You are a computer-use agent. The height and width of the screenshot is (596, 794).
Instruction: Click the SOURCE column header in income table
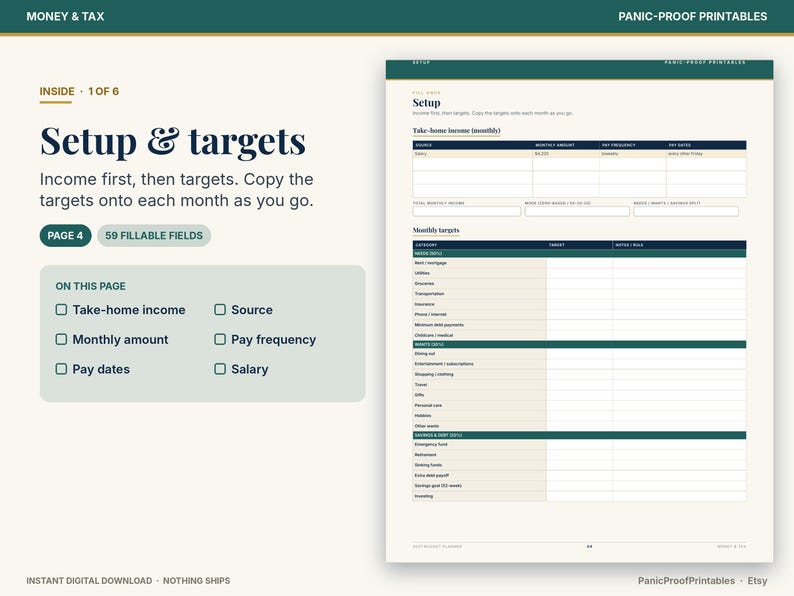click(424, 145)
